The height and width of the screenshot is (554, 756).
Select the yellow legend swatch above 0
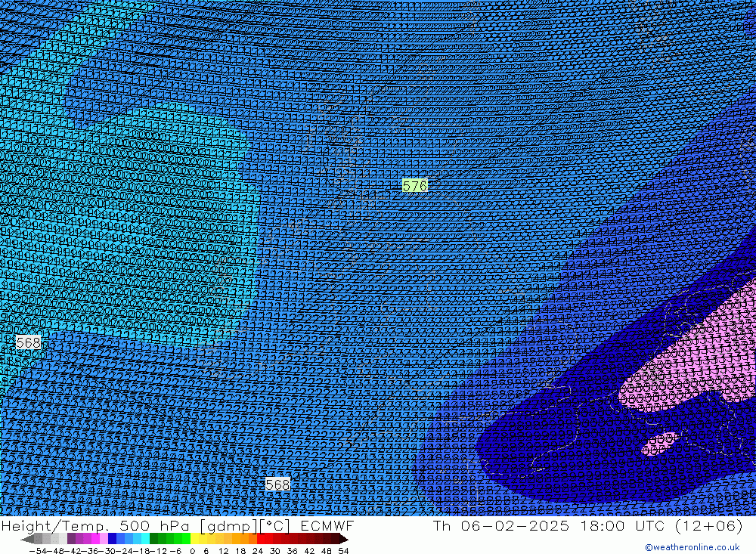coord(195,539)
